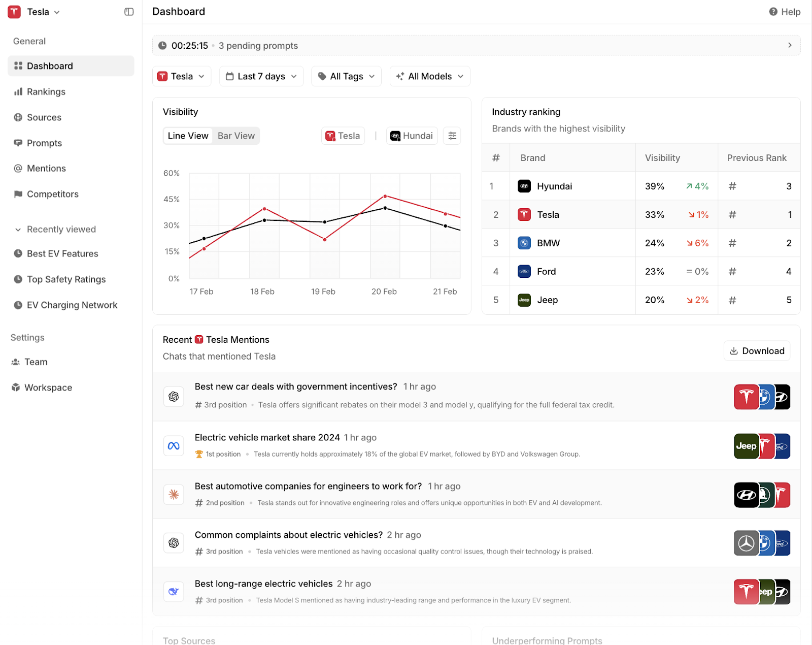
Task: Open chart filter settings sliders icon
Action: [x=452, y=136]
